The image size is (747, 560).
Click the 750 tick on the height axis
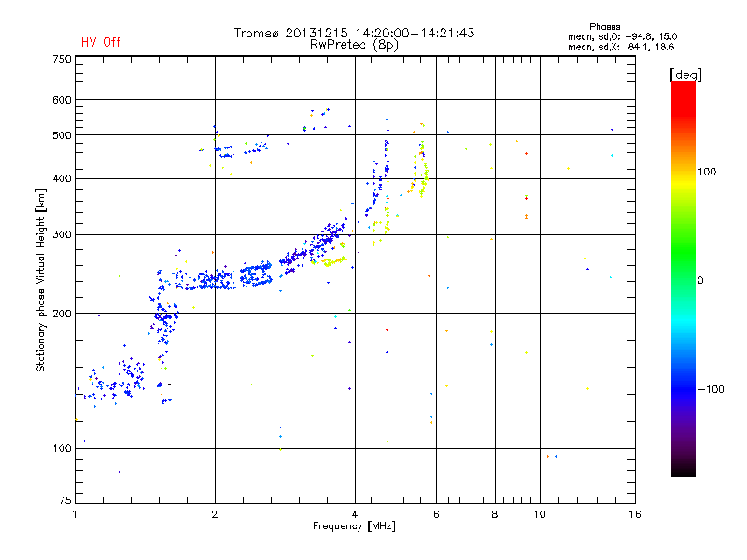click(62, 58)
